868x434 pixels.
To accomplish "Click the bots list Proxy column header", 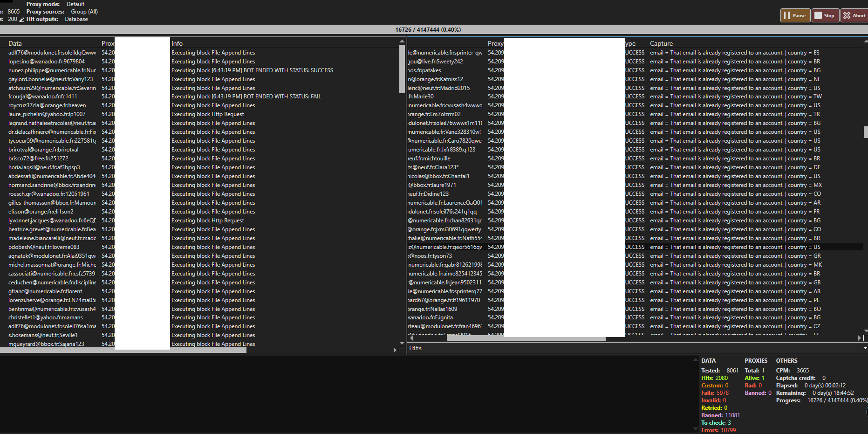I will 108,43.
